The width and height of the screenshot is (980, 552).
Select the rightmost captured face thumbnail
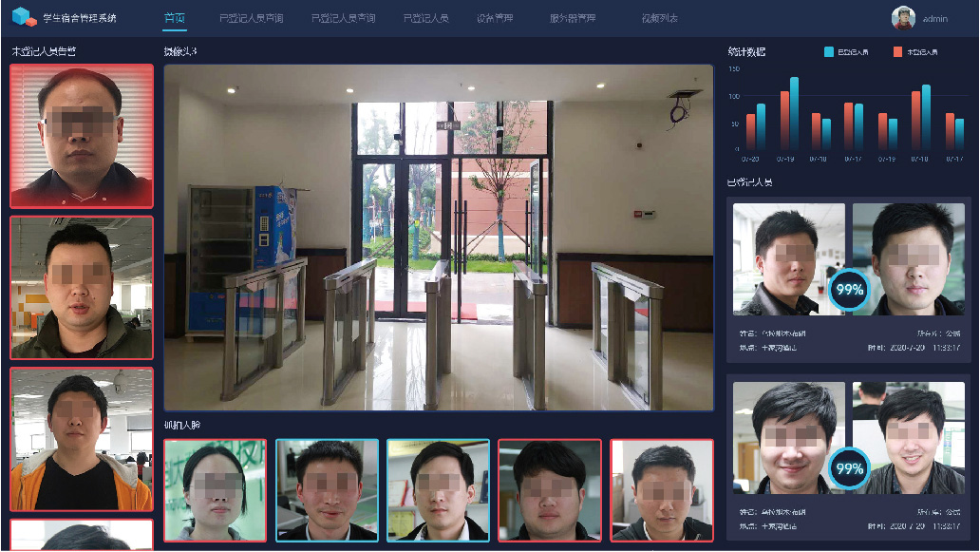point(661,490)
